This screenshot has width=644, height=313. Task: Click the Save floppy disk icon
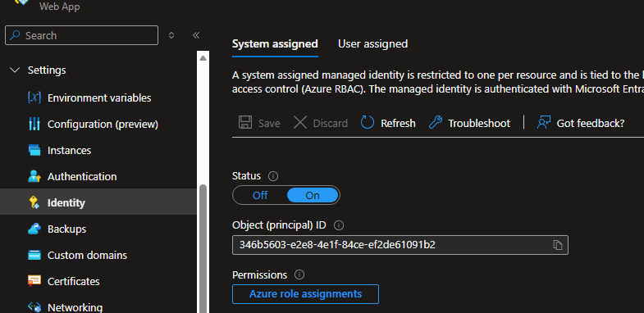(245, 123)
